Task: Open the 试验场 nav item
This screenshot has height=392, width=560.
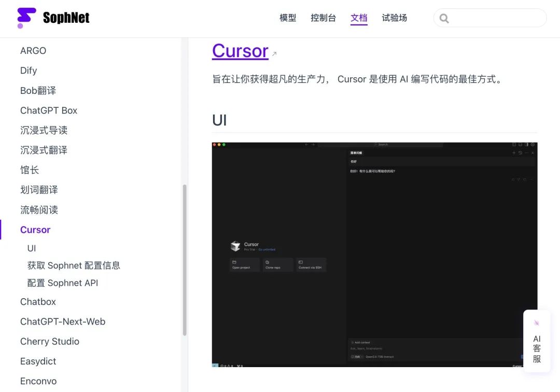Action: tap(394, 18)
